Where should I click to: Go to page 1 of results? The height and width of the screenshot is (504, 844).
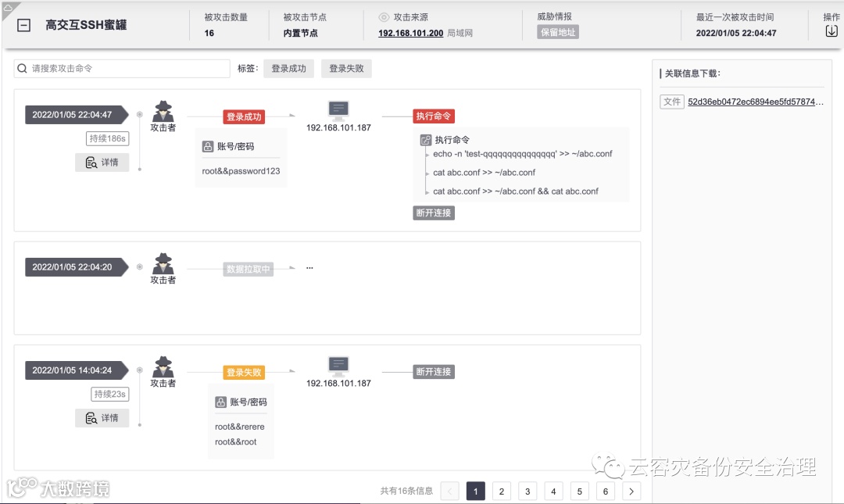pyautogui.click(x=475, y=491)
